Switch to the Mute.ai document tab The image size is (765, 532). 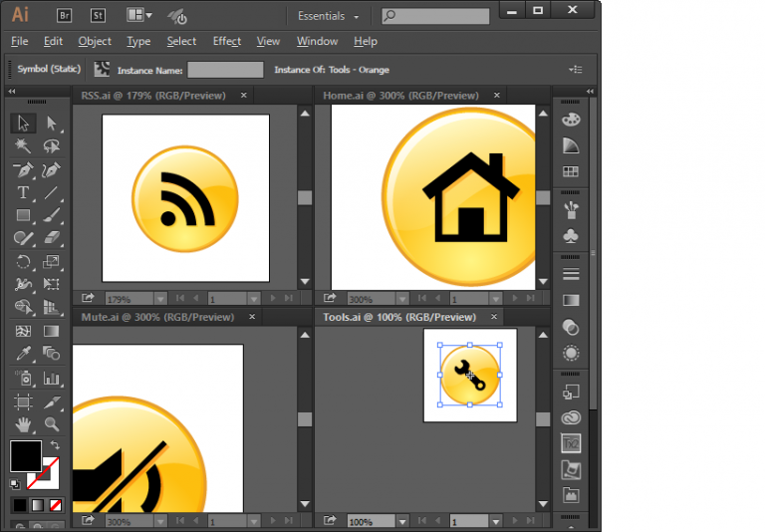pyautogui.click(x=157, y=317)
